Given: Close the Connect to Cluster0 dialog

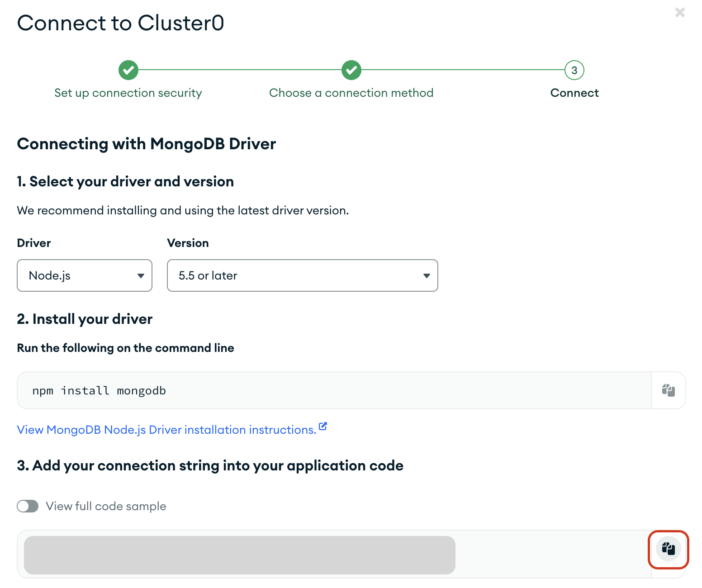Looking at the screenshot, I should [x=680, y=12].
